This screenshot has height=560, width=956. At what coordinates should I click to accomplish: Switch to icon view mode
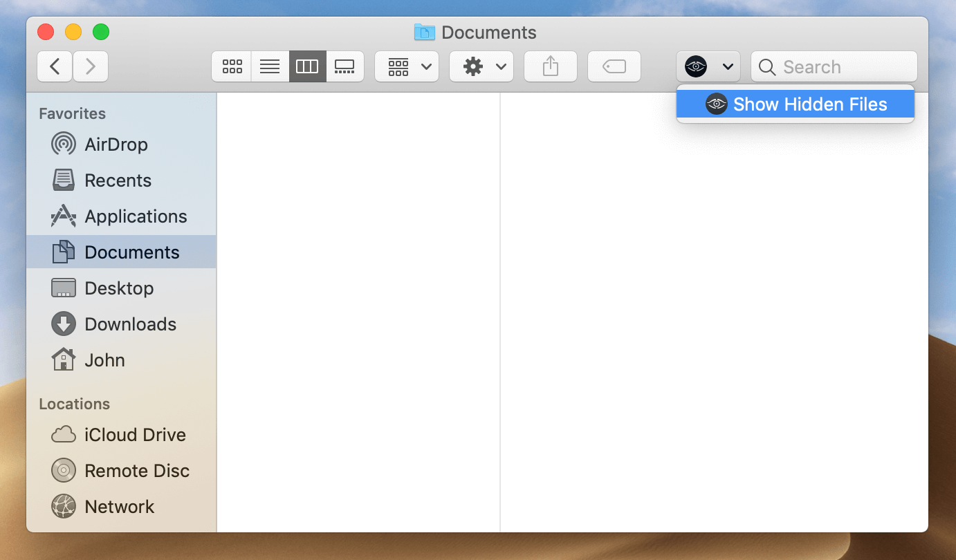[x=231, y=66]
